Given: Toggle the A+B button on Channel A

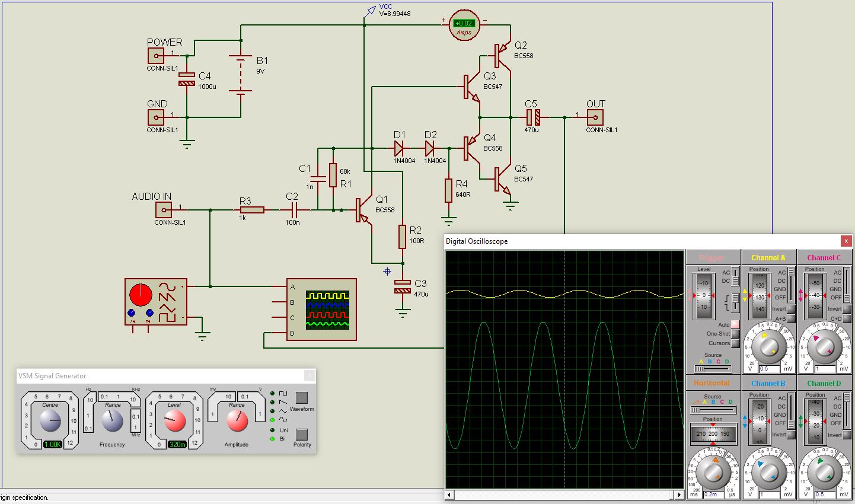Looking at the screenshot, I should (x=791, y=318).
